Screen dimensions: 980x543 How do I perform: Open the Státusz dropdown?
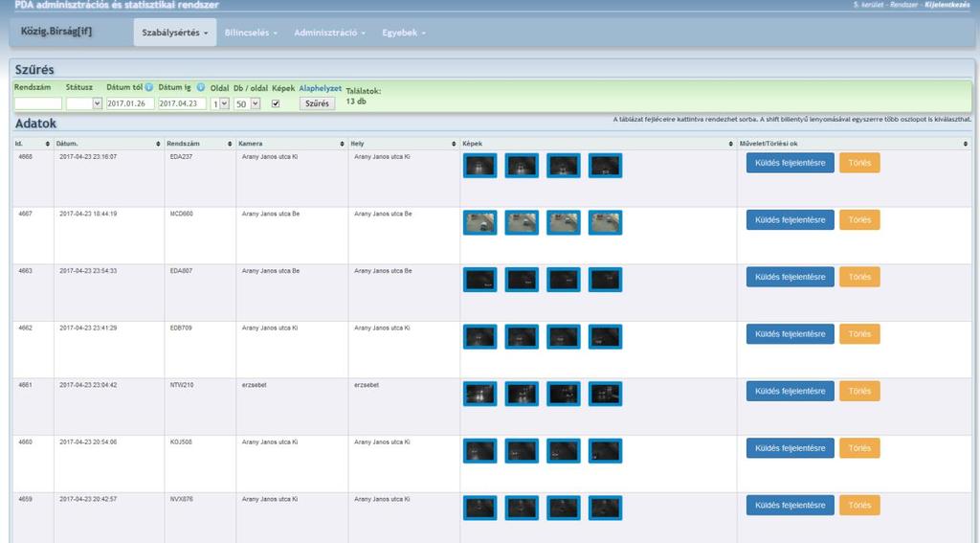coord(84,103)
